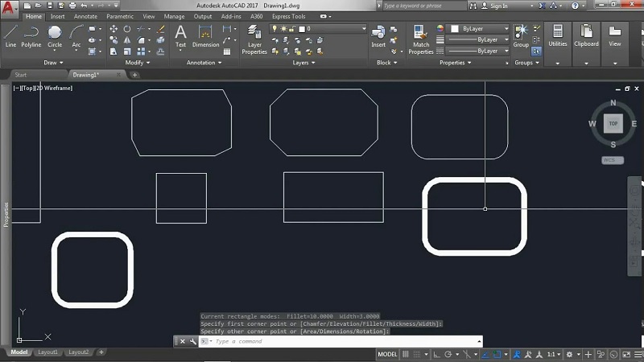Viewport: 644px width, 362px height.
Task: Switch to the Insert ribbon tab
Action: coord(57,16)
